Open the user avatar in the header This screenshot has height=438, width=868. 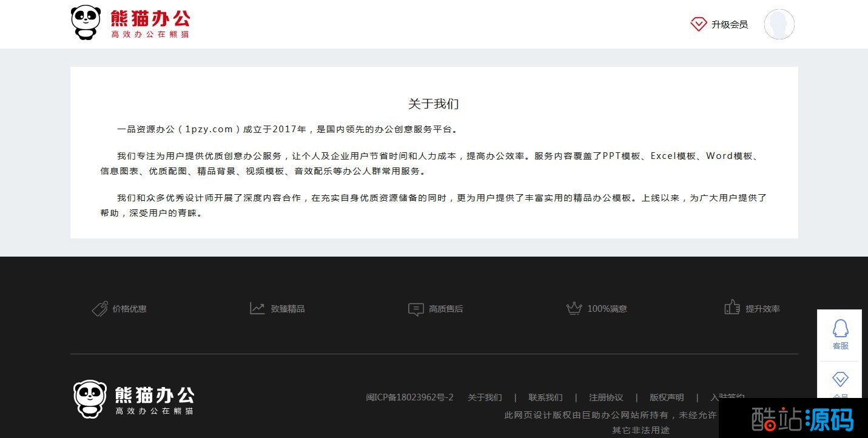click(x=779, y=24)
